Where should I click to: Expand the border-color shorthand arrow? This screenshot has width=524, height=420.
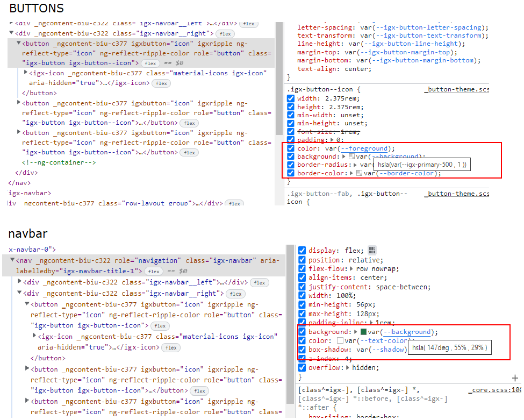tap(351, 173)
